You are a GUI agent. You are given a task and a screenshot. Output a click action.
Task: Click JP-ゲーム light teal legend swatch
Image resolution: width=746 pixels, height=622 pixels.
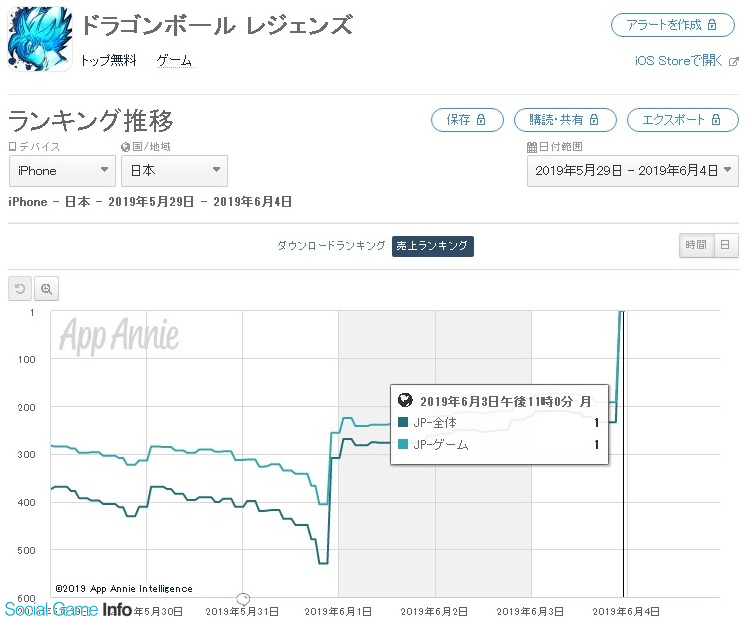click(403, 444)
